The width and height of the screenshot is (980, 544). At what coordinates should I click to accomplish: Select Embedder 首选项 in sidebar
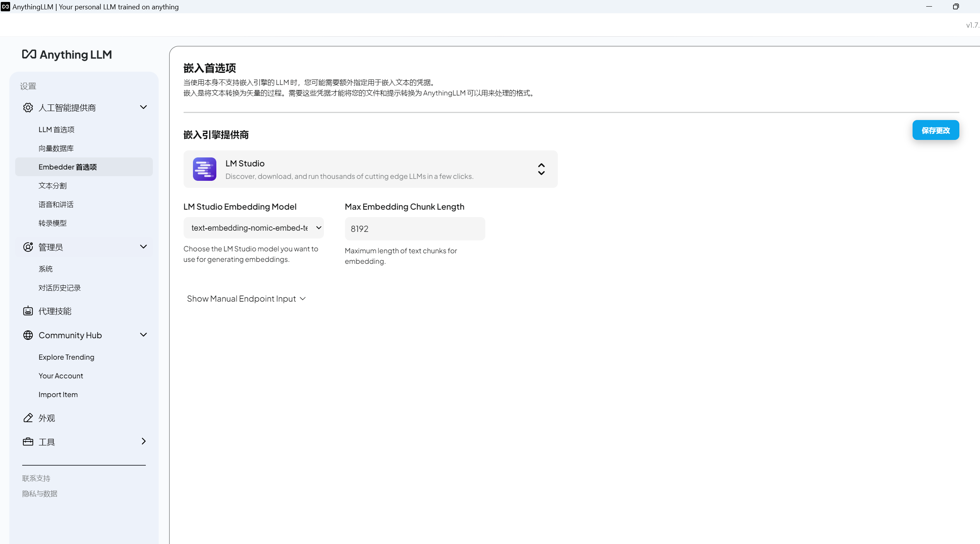[x=84, y=167]
